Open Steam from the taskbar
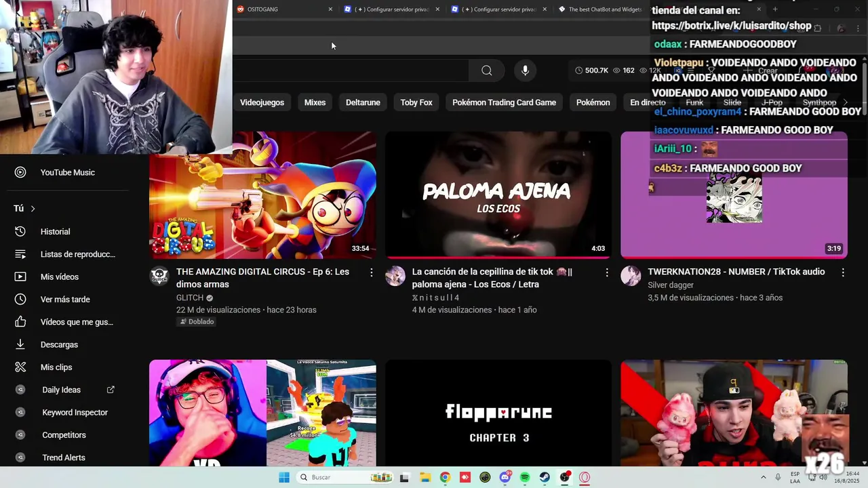The width and height of the screenshot is (868, 488). 545,477
